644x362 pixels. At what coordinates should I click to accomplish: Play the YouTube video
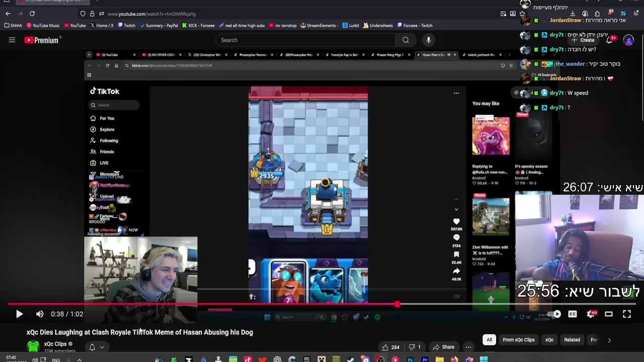[19, 314]
